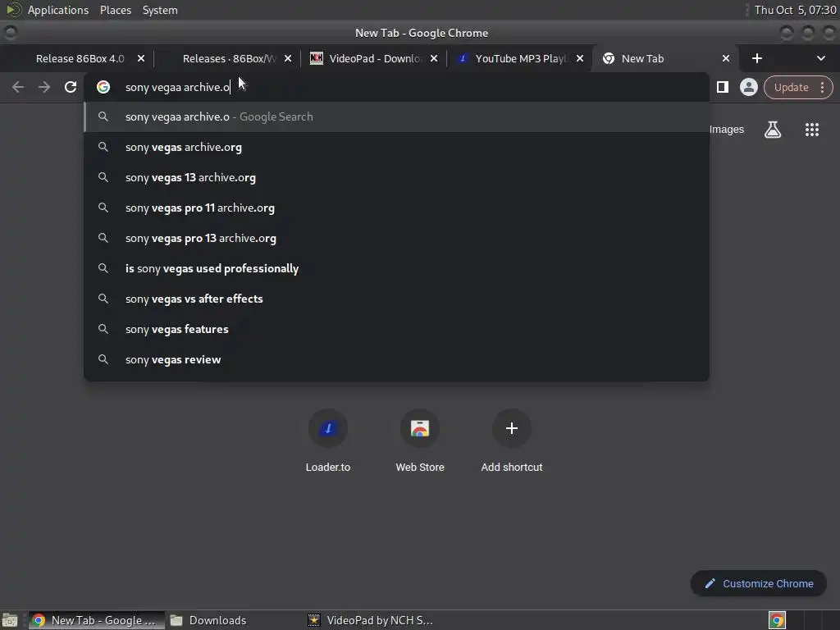Screen dimensions: 840x630
Task: Click the date and time clock
Action: pyautogui.click(x=795, y=10)
